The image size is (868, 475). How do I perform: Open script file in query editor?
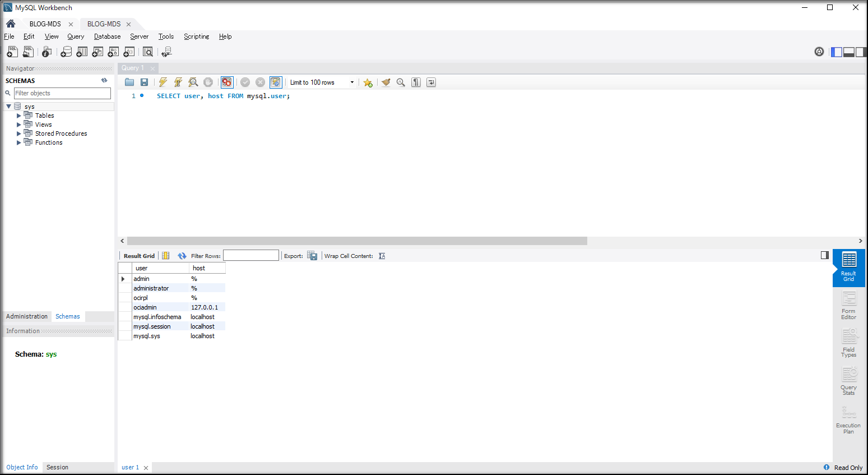129,82
